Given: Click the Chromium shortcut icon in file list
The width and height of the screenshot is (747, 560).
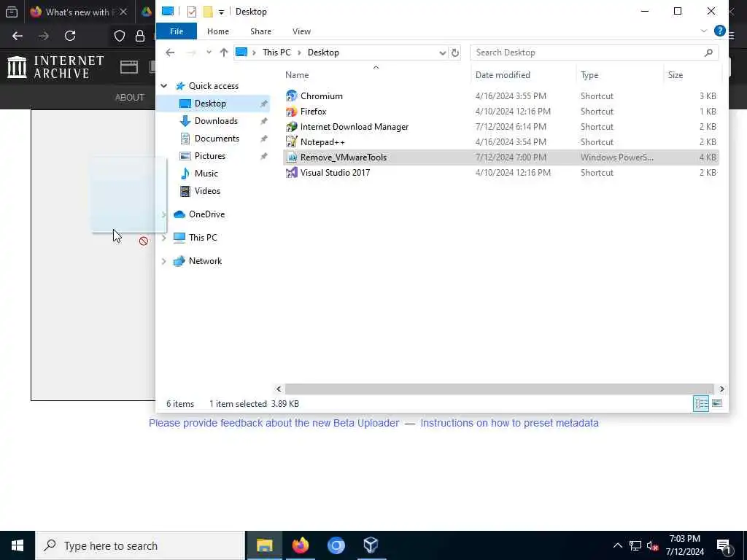Looking at the screenshot, I should 291,96.
